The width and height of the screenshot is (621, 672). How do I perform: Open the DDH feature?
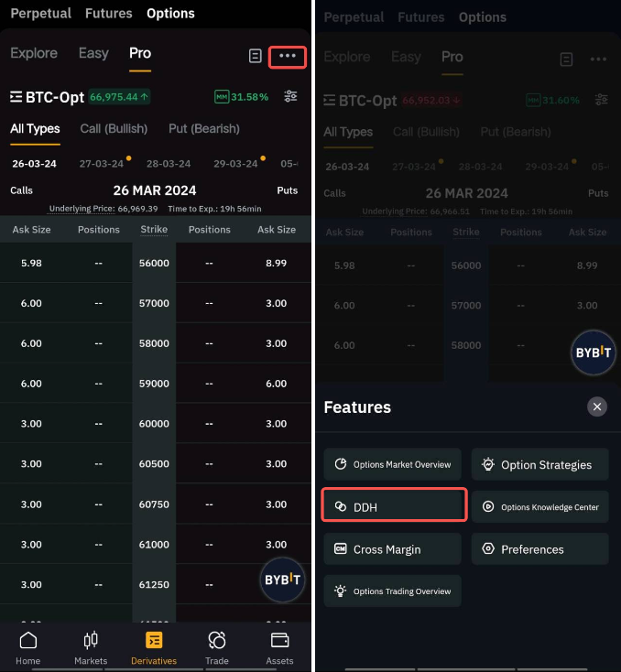pos(394,506)
